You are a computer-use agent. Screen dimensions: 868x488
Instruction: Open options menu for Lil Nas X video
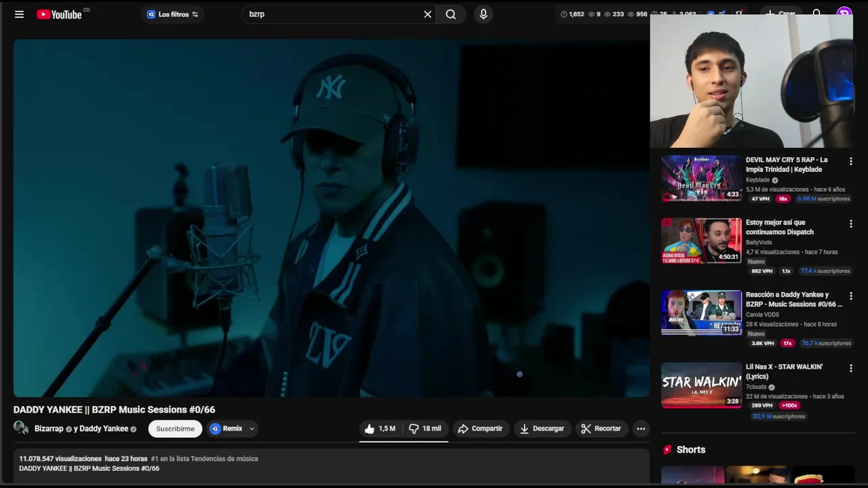pyautogui.click(x=850, y=368)
